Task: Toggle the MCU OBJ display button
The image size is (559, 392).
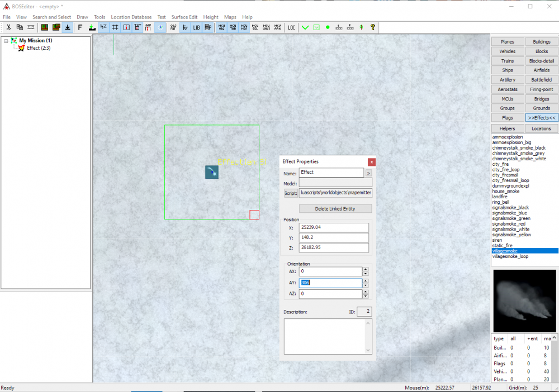Action: point(221,27)
